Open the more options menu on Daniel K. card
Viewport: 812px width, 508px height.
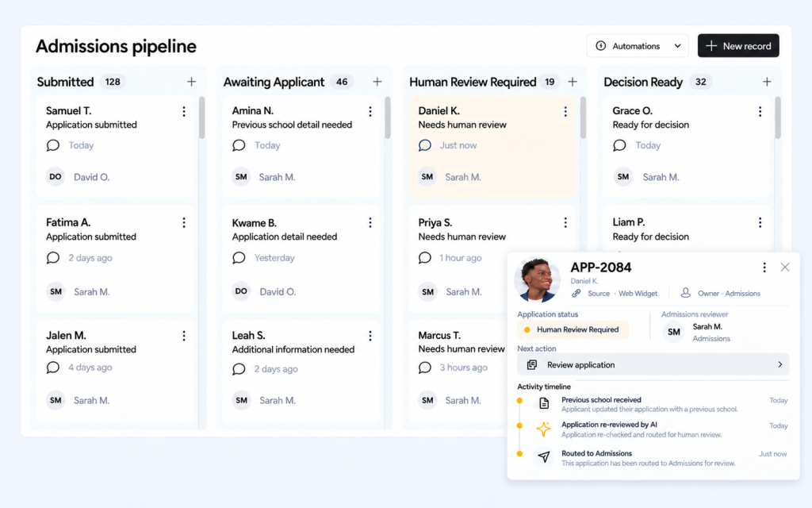point(565,111)
